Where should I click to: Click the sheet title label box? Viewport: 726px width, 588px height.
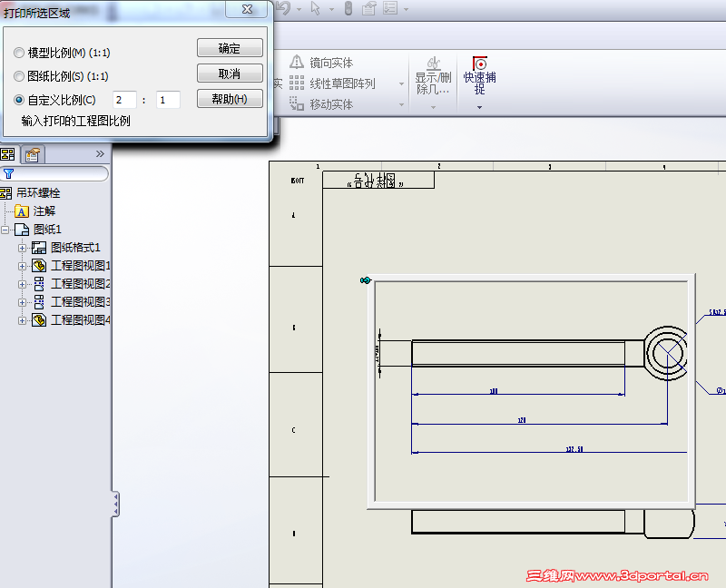(x=378, y=180)
